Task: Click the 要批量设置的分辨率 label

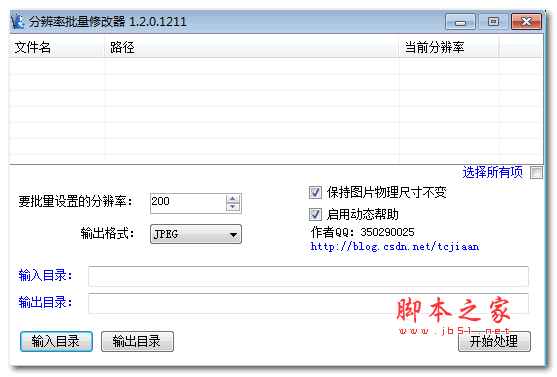Action: pos(75,201)
